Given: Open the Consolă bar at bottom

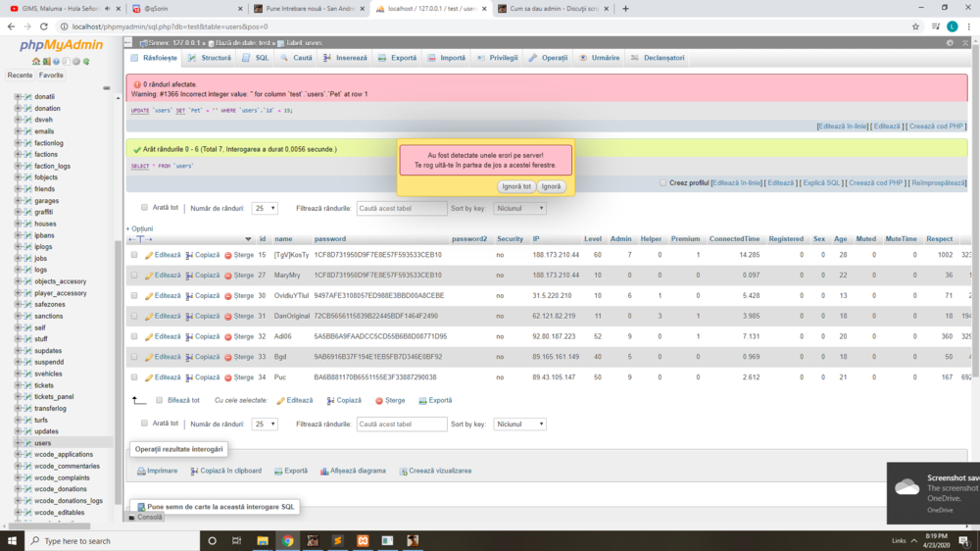Looking at the screenshot, I should [145, 518].
